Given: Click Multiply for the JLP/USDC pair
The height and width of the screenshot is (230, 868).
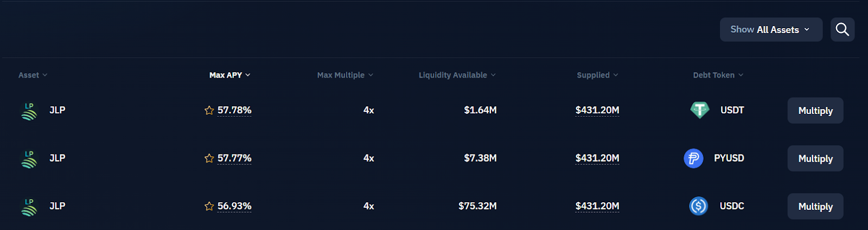Looking at the screenshot, I should [x=815, y=207].
